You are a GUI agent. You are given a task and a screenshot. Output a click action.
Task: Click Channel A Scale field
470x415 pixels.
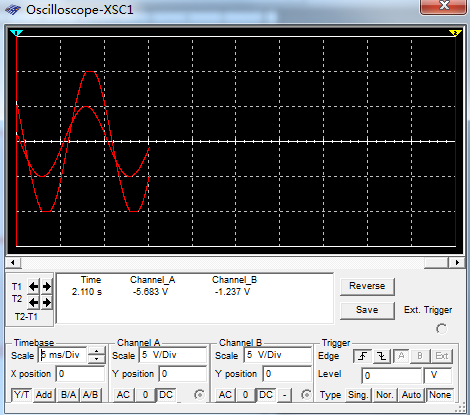click(173, 355)
